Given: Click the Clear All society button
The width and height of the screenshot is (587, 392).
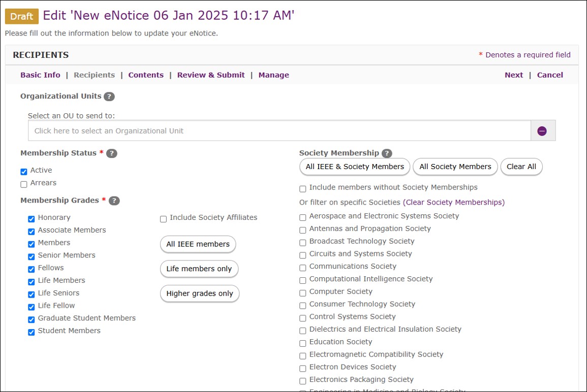Looking at the screenshot, I should click(521, 167).
